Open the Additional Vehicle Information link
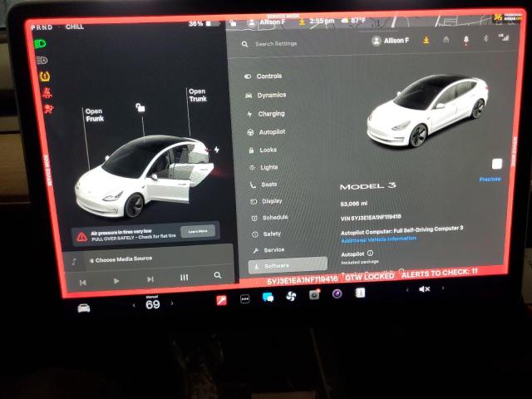This screenshot has width=532, height=399. [378, 239]
